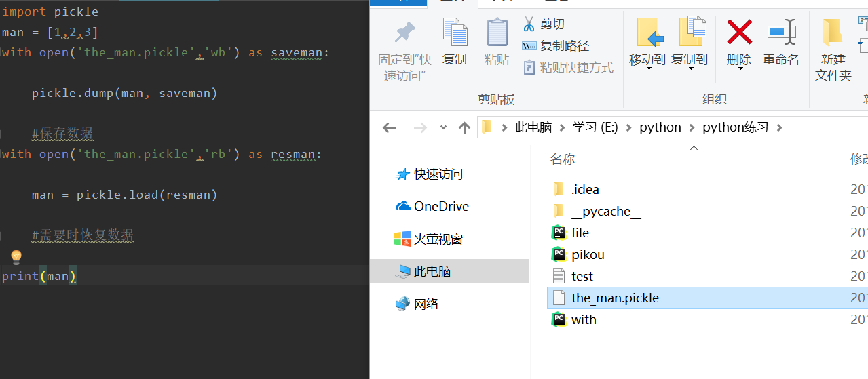
Task: Select the .idea folder
Action: pyautogui.click(x=576, y=189)
